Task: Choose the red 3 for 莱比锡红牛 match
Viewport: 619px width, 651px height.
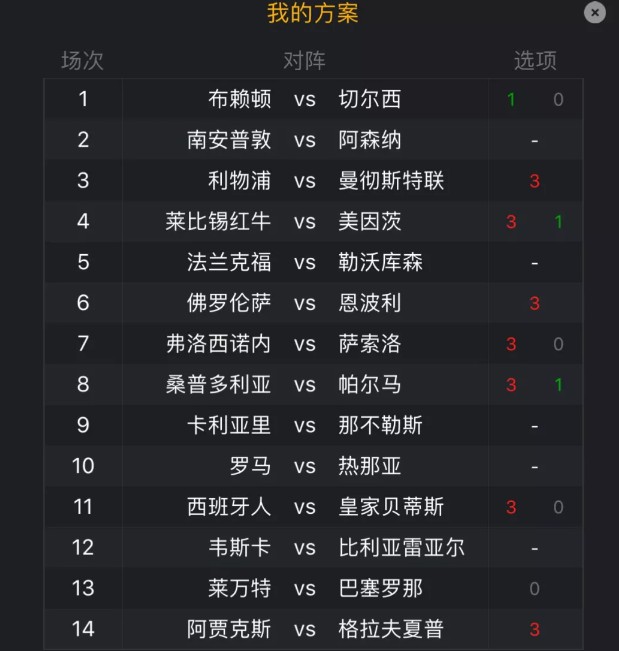Action: [511, 222]
